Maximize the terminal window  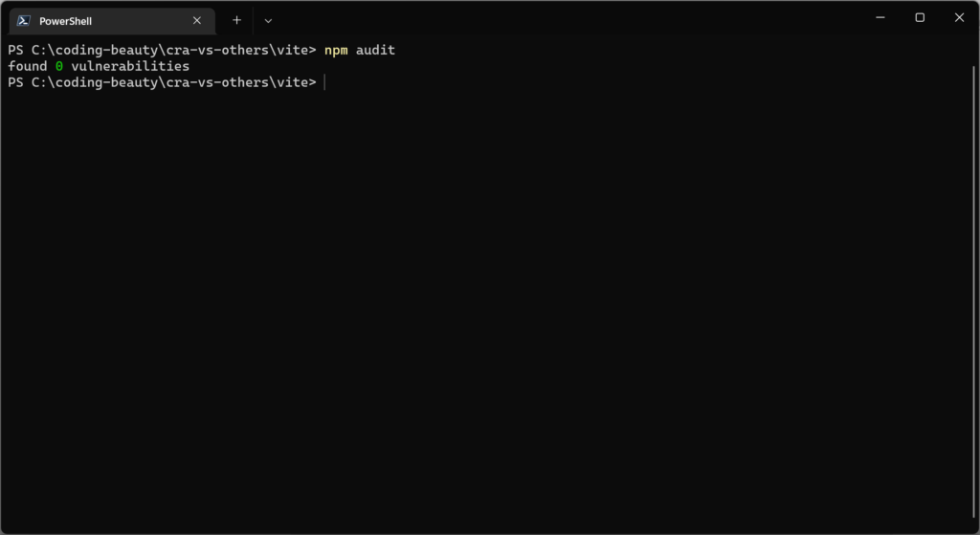pyautogui.click(x=920, y=17)
